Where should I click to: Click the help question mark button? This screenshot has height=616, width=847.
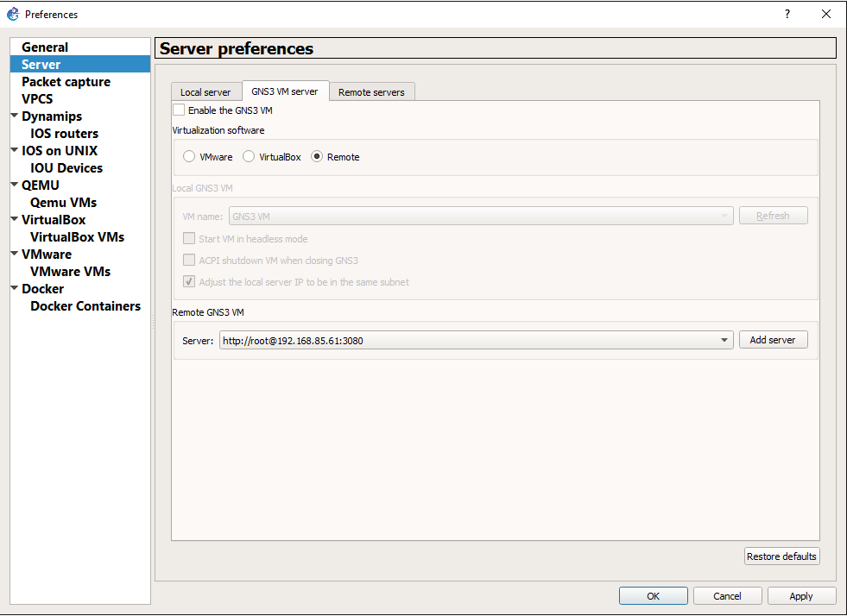(787, 14)
